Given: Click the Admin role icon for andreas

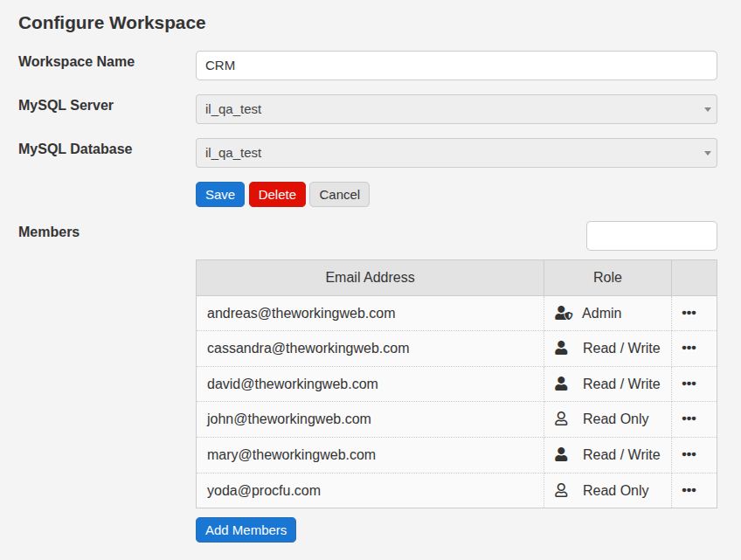Looking at the screenshot, I should [x=563, y=313].
